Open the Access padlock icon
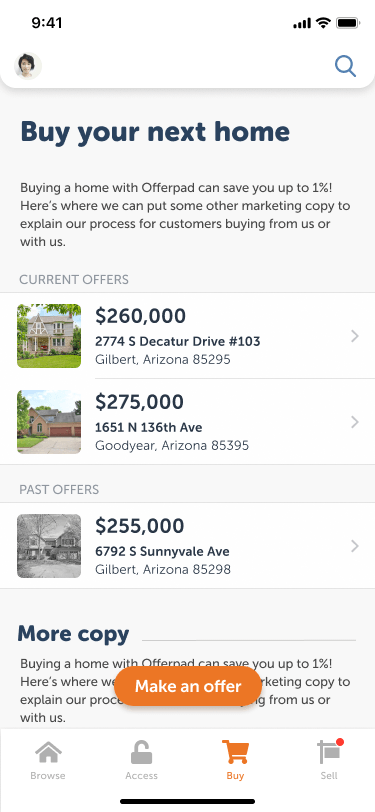This screenshot has width=375, height=812. (141, 752)
